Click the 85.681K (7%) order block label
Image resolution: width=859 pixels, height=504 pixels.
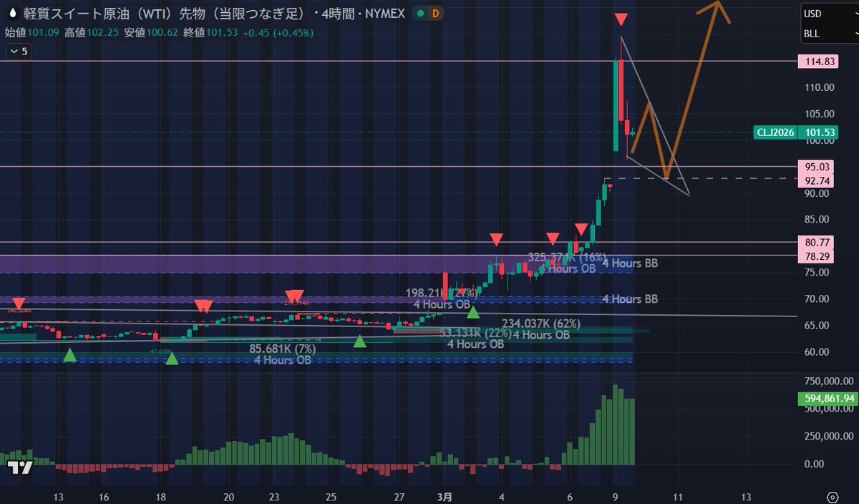coord(282,349)
